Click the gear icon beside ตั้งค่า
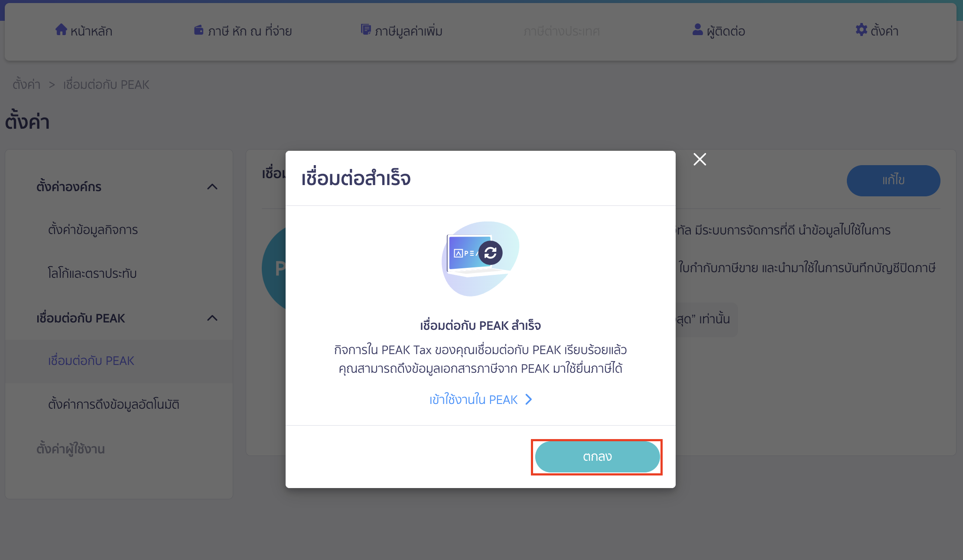 tap(862, 30)
